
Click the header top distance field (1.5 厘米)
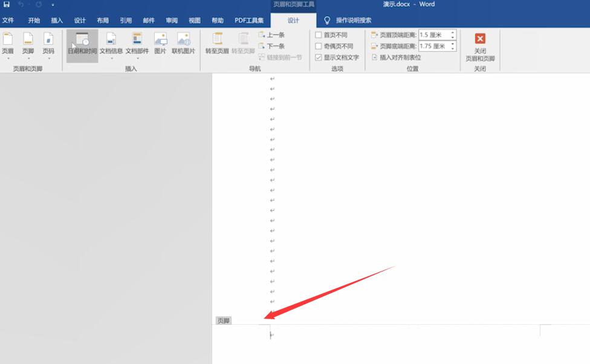pyautogui.click(x=433, y=35)
